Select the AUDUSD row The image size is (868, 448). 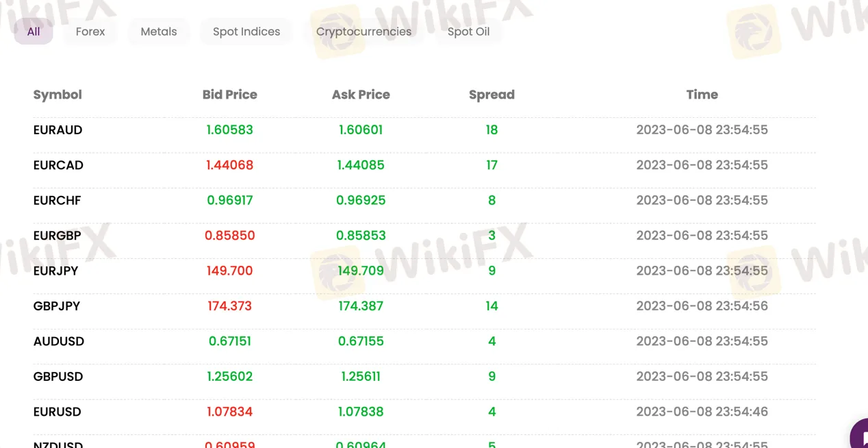click(59, 341)
